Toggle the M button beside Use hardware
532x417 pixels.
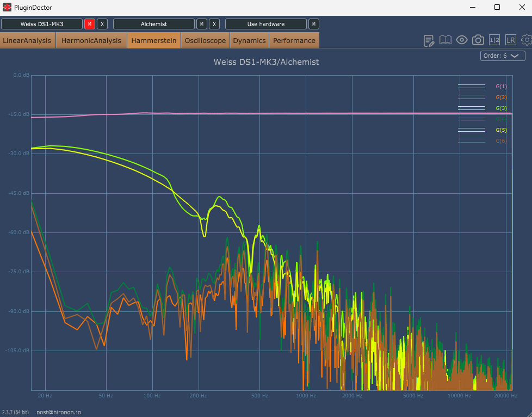[313, 24]
